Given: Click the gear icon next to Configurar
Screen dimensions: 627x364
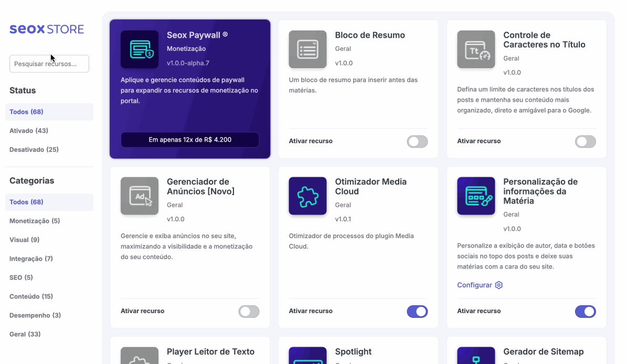Looking at the screenshot, I should click(498, 285).
